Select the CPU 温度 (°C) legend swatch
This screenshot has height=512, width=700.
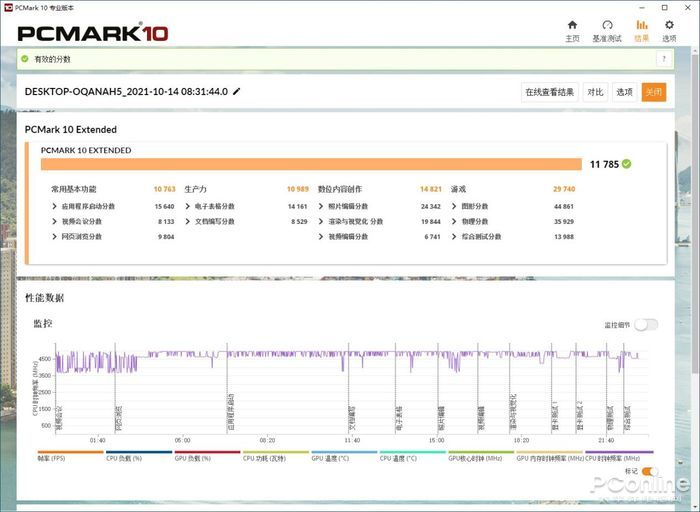(412, 452)
